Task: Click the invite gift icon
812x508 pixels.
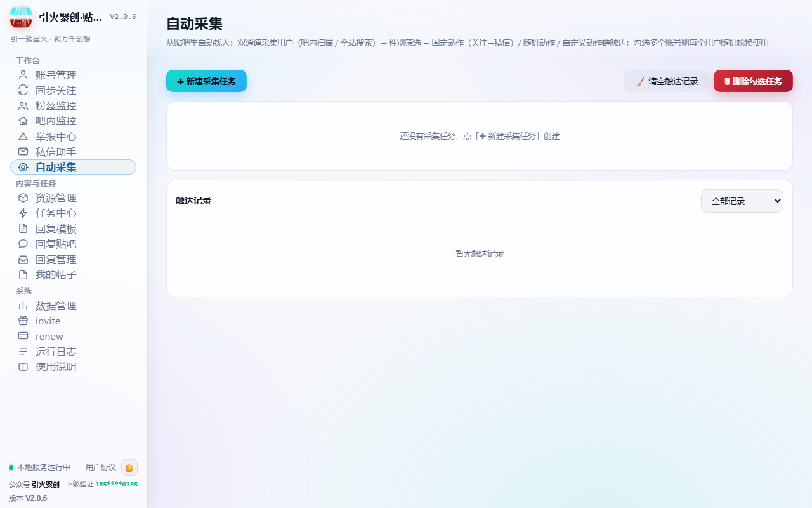Action: tap(23, 321)
